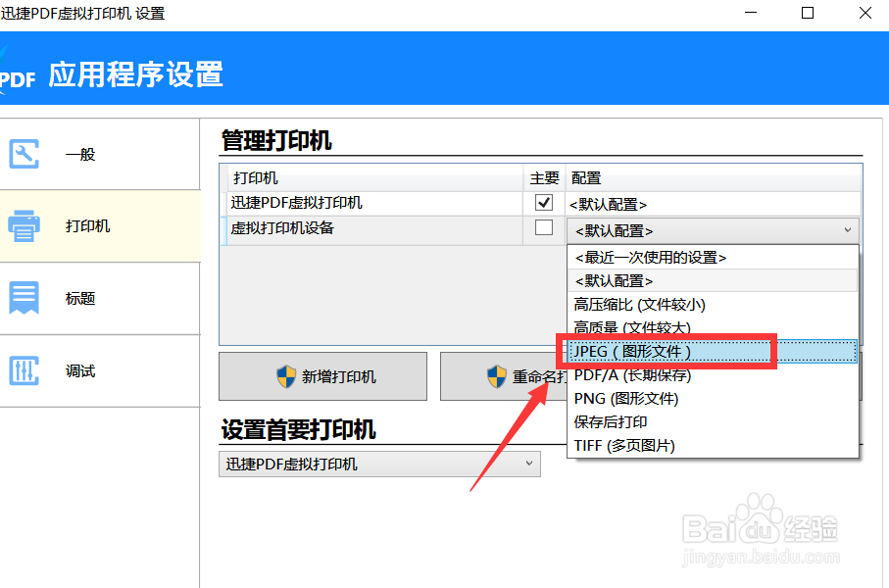Select PNG (图形文件) profile
Viewport: 889px width, 588px height.
click(x=713, y=399)
